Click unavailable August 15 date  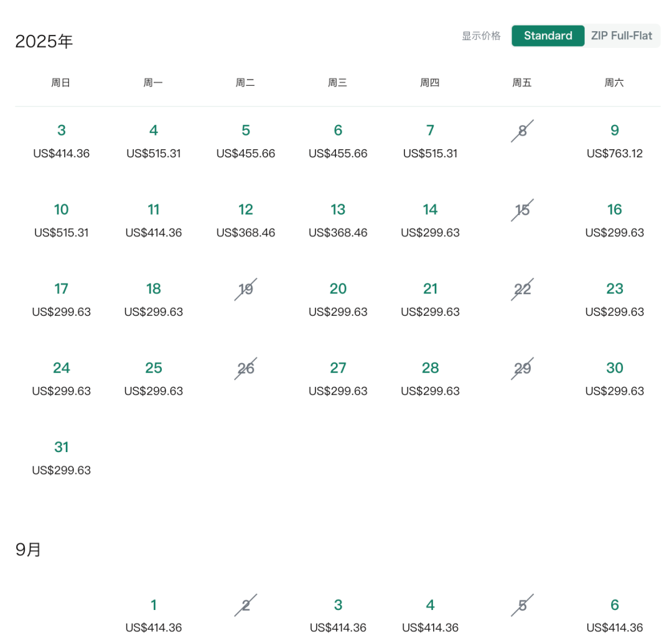pos(522,210)
